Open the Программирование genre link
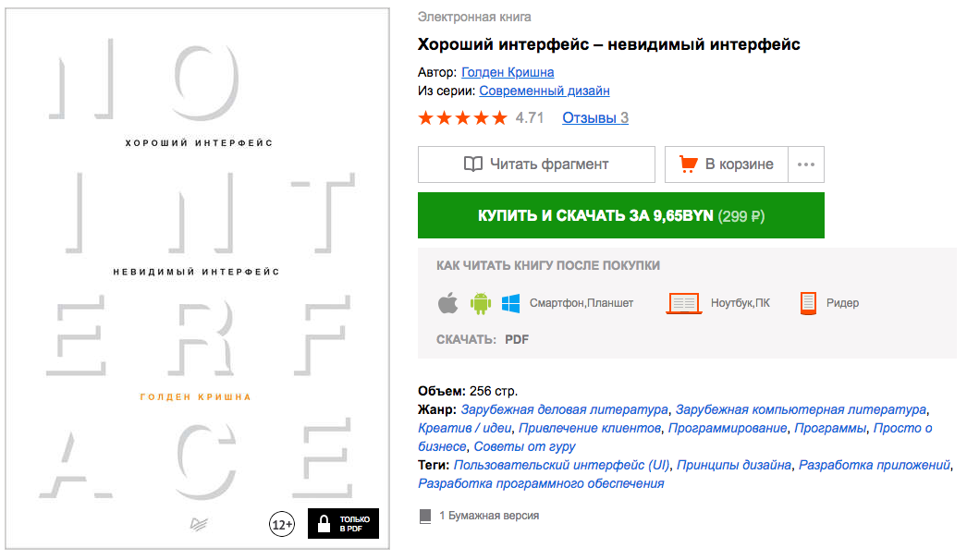967x560 pixels. click(x=728, y=428)
